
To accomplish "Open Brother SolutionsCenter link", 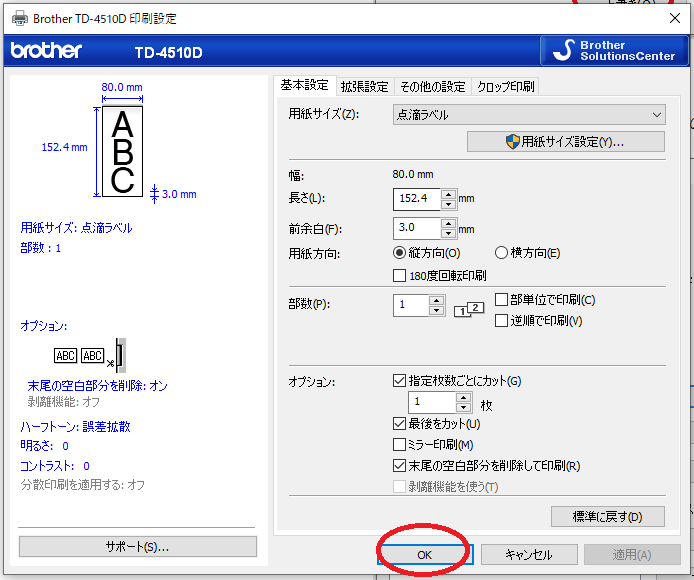I will pos(615,50).
